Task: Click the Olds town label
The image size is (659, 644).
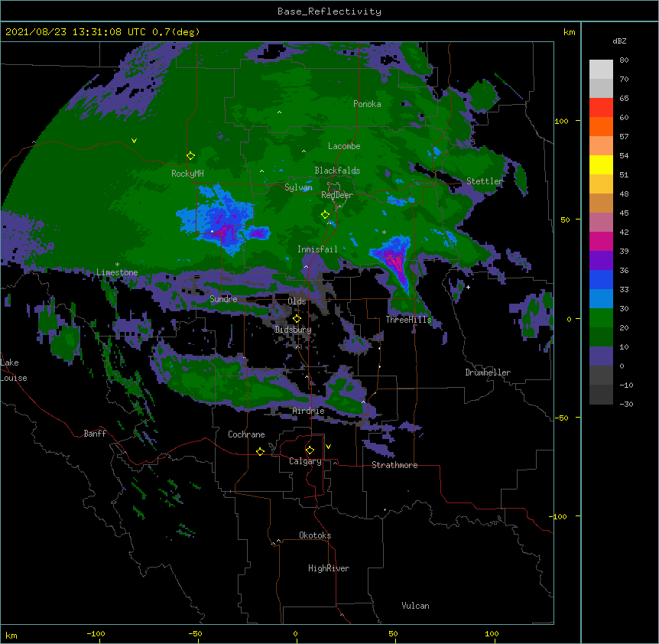Action: 297,301
